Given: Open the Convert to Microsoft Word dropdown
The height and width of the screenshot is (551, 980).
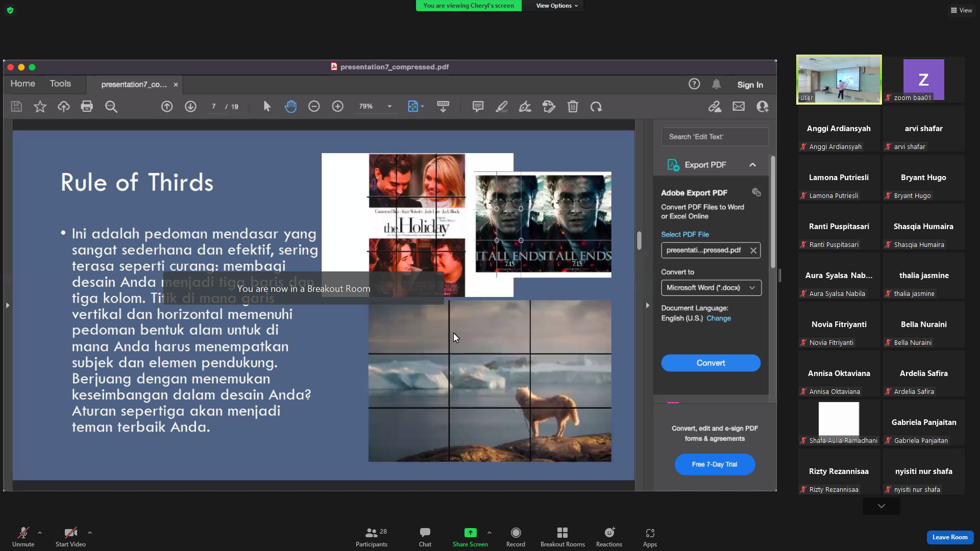Looking at the screenshot, I should 711,288.
